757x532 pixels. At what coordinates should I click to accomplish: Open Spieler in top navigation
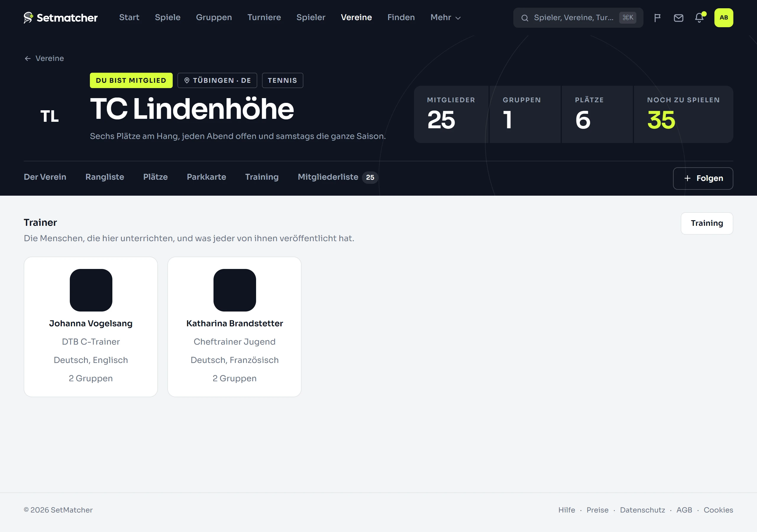310,17
